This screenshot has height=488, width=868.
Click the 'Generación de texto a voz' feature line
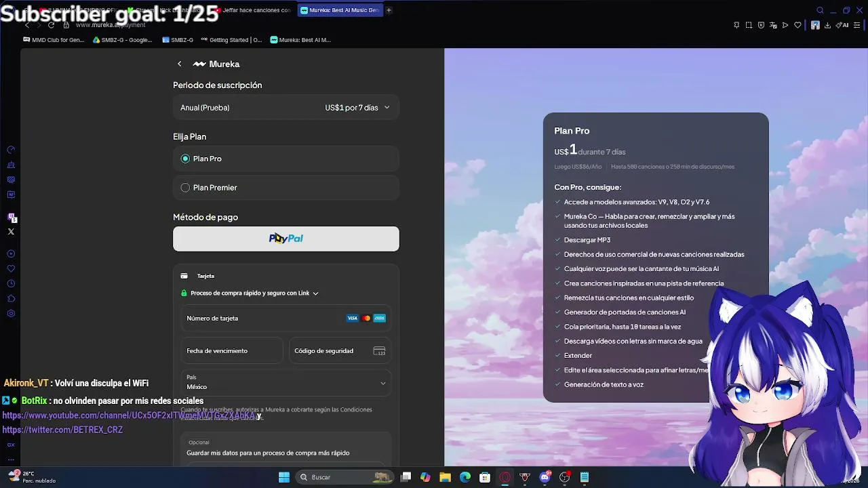(604, 384)
